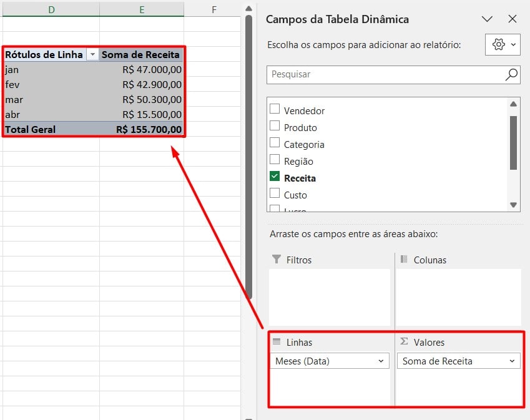The height and width of the screenshot is (420, 530).
Task: Collapse pane options with the chevron arrow
Action: pyautogui.click(x=487, y=19)
